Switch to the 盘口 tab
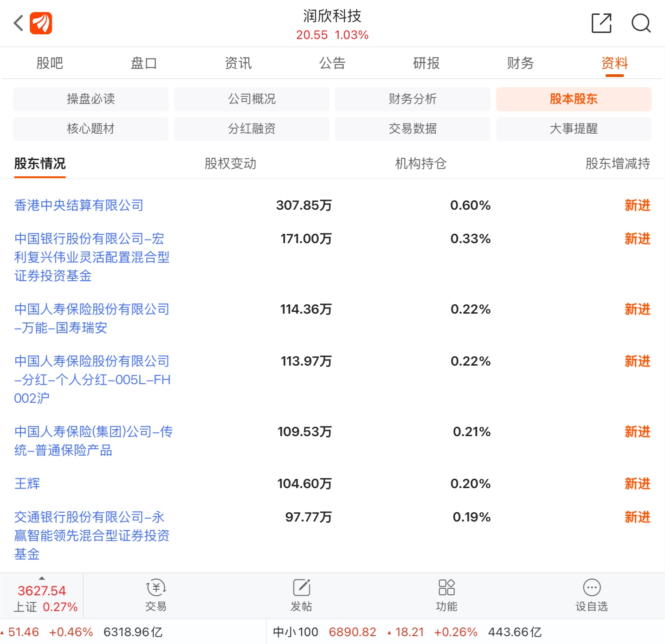The width and height of the screenshot is (665, 644). [144, 63]
